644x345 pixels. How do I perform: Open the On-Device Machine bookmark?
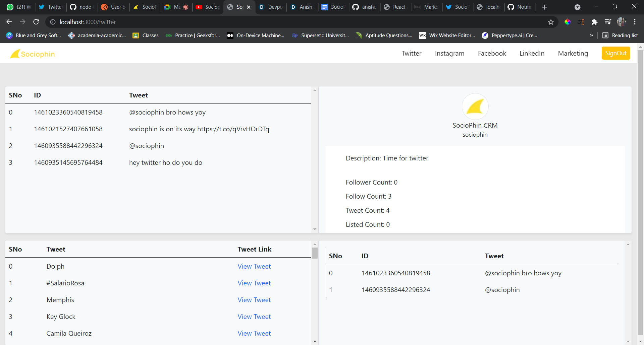click(x=256, y=36)
